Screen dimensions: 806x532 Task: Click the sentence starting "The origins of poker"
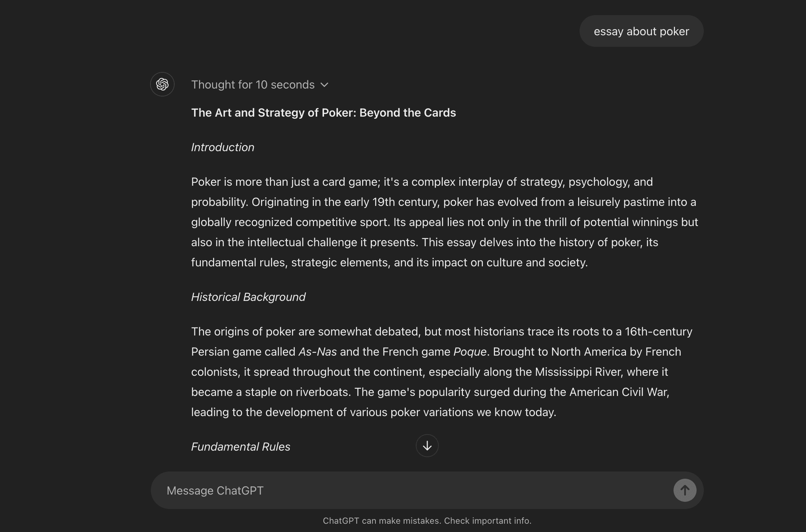[x=306, y=332]
